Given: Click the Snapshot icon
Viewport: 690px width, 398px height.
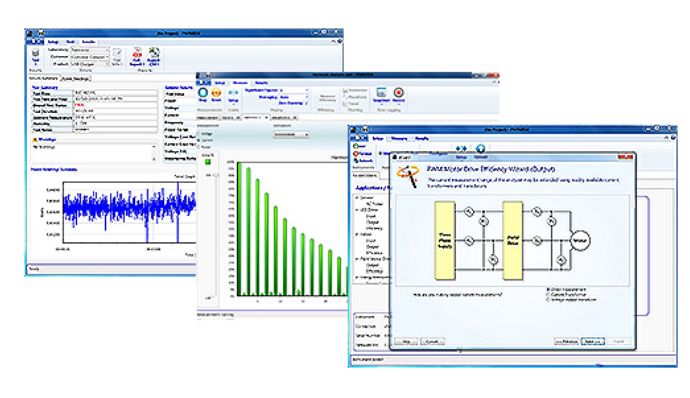Looking at the screenshot, I should coord(381,92).
